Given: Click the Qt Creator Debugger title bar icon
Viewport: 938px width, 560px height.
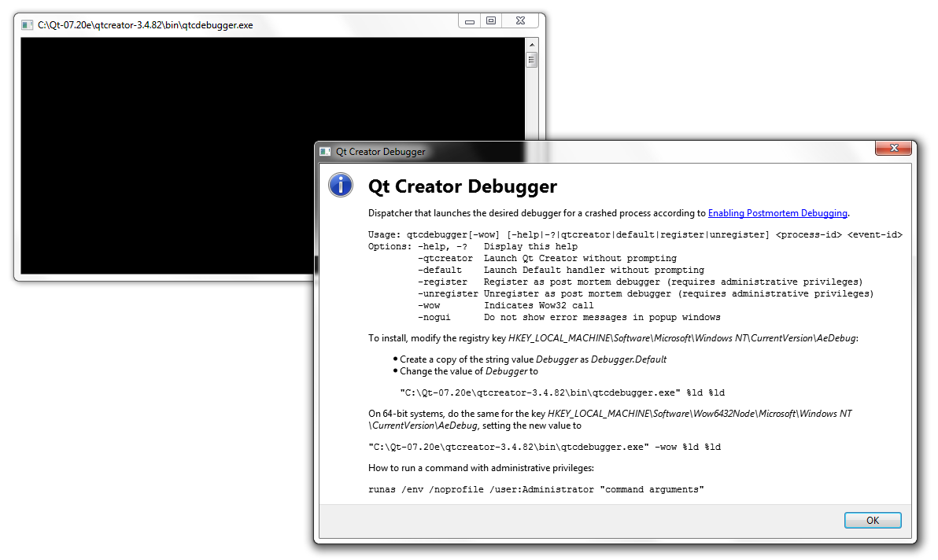Looking at the screenshot, I should [x=326, y=152].
